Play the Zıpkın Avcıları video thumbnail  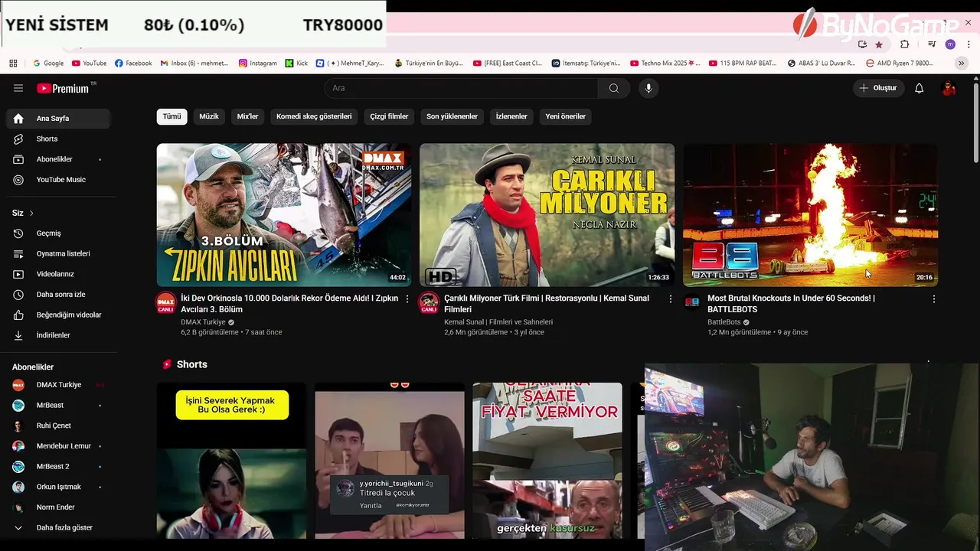(x=284, y=215)
